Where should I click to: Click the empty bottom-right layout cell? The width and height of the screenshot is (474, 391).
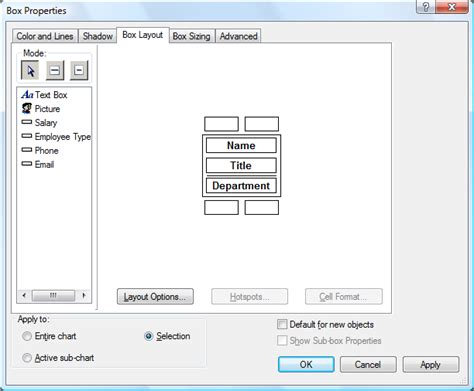click(x=262, y=207)
